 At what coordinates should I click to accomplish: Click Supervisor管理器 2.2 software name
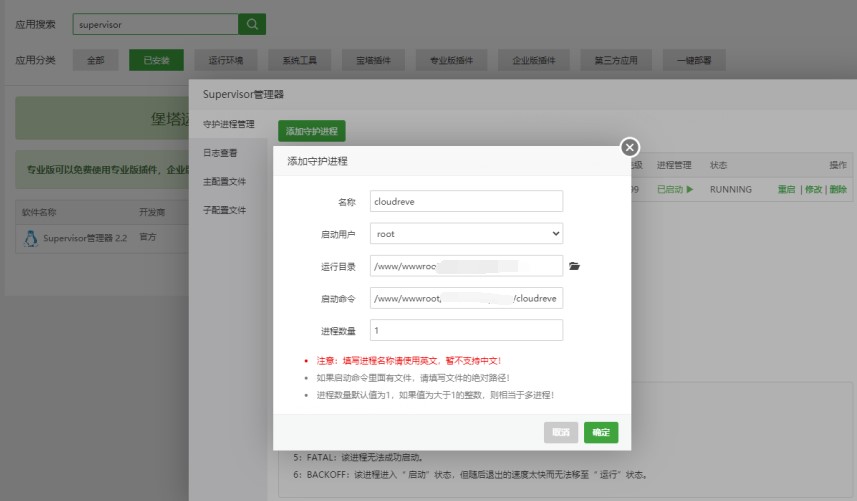pyautogui.click(x=85, y=238)
